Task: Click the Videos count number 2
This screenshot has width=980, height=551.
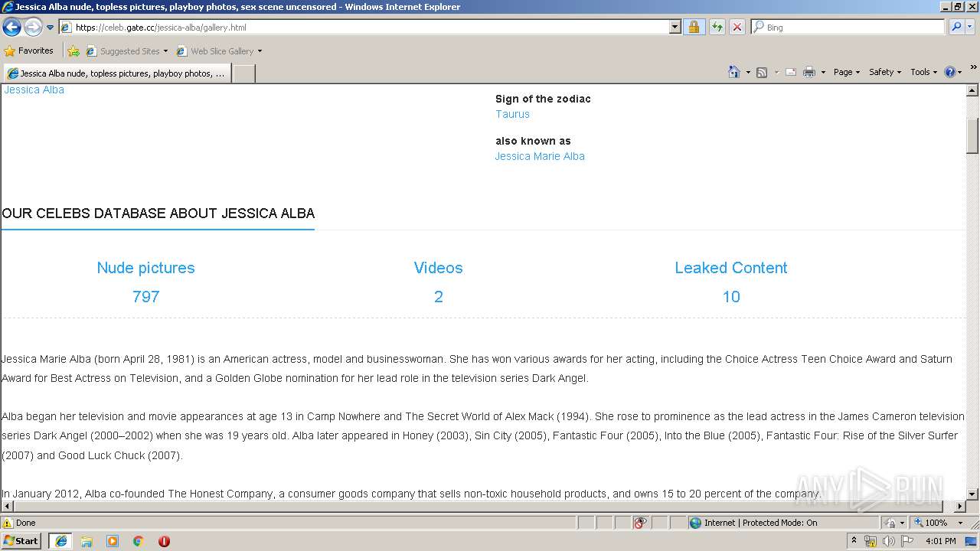Action: pyautogui.click(x=439, y=297)
